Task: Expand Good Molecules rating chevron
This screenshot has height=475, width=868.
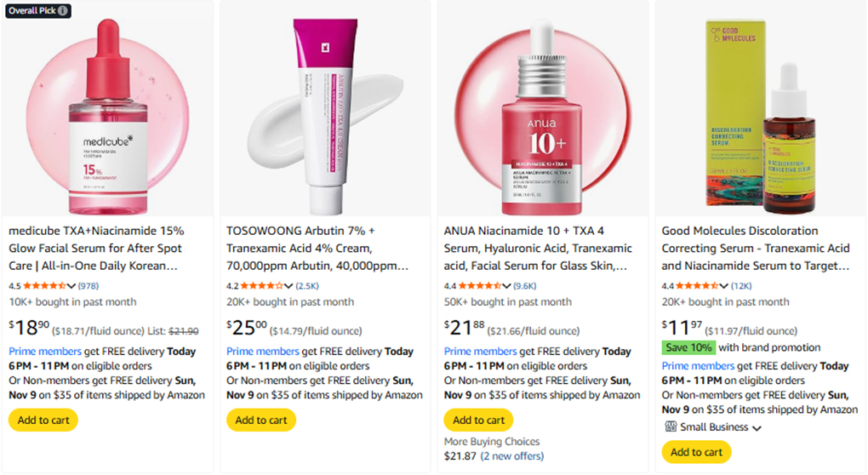Action: (725, 286)
